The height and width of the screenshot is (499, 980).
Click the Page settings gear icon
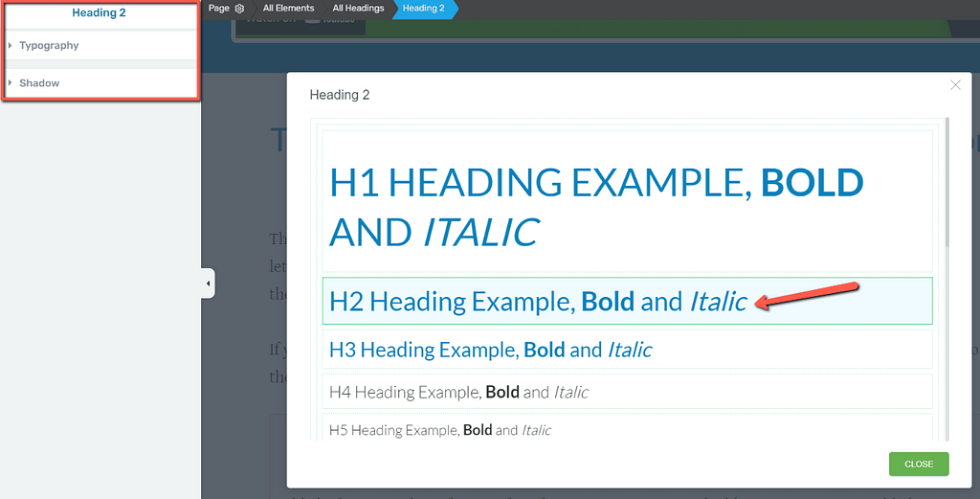(x=239, y=9)
